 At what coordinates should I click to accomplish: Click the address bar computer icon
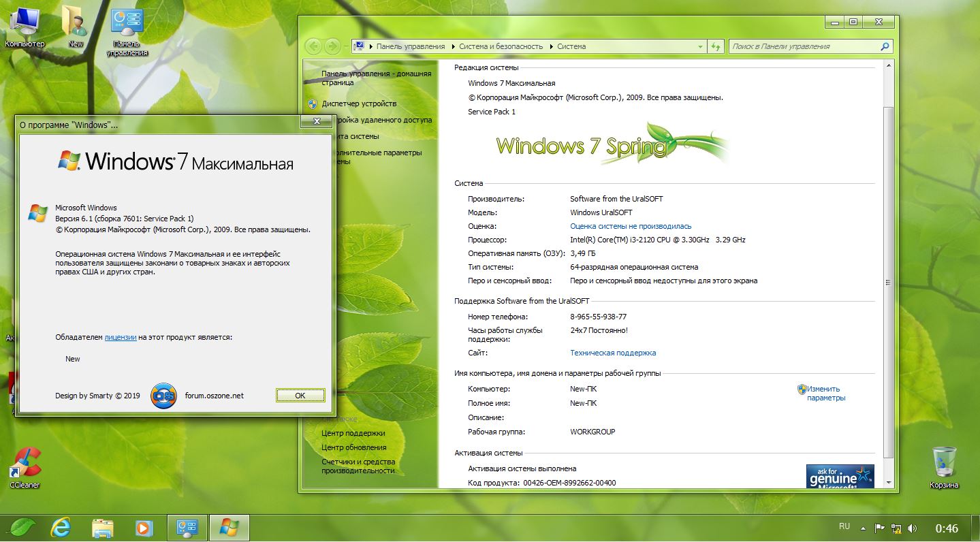[x=359, y=46]
